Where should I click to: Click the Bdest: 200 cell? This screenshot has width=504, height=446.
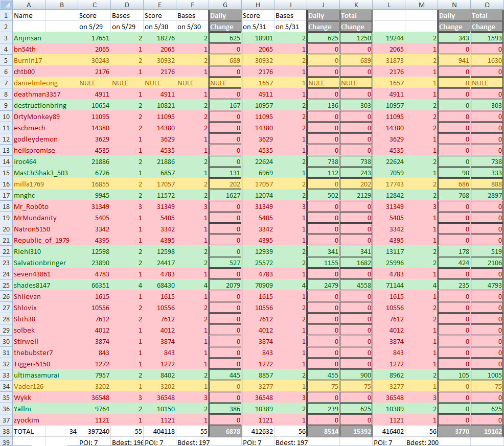tap(421, 442)
